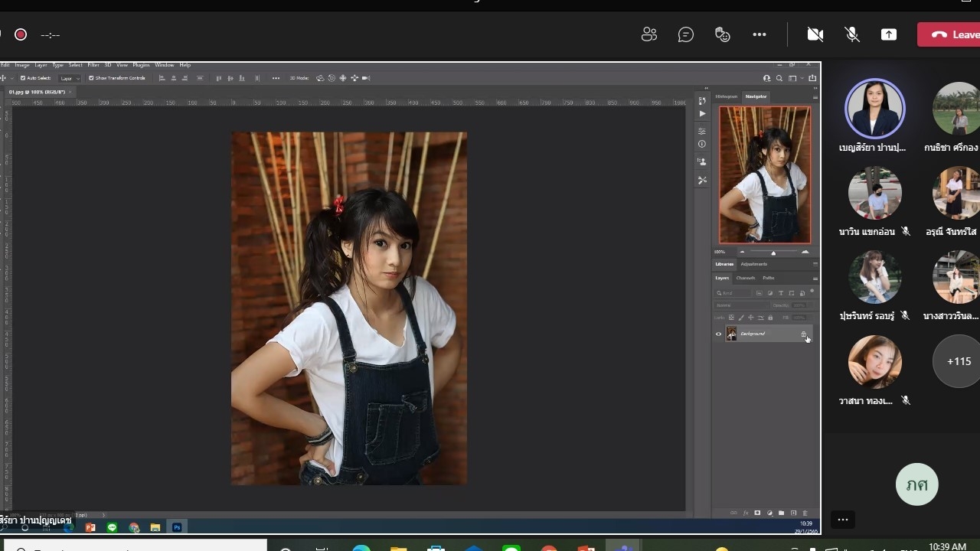Show the +115 more participants
This screenshot has width=980, height=551.
click(x=957, y=361)
